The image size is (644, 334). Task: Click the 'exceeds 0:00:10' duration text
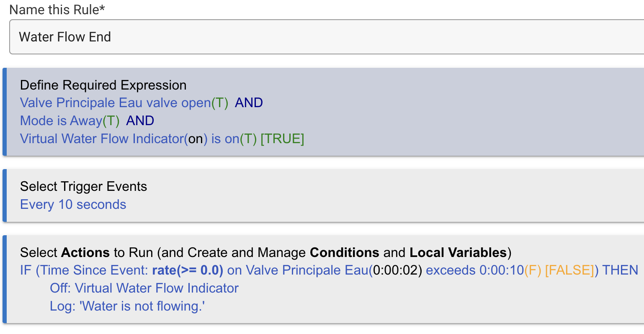click(474, 270)
